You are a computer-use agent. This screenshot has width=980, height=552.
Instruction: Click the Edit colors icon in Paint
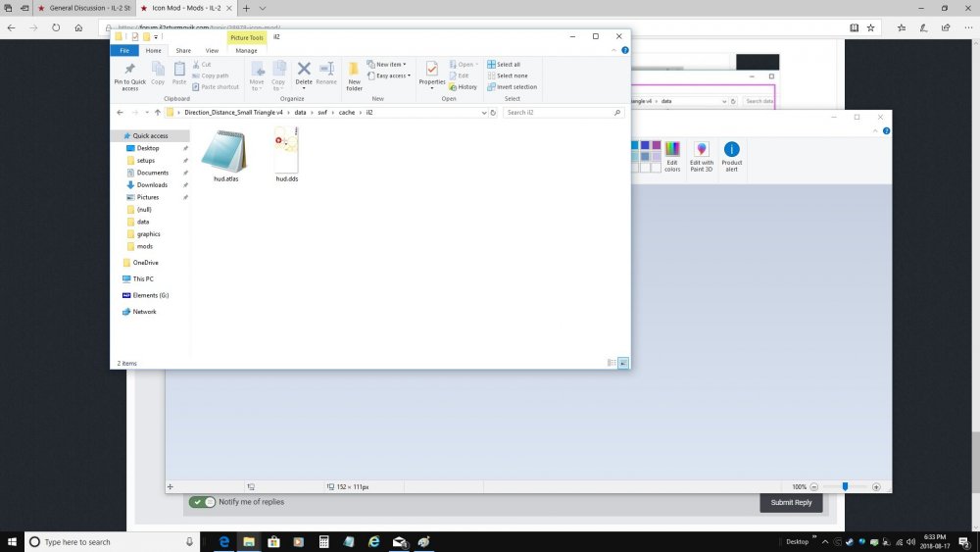(672, 152)
